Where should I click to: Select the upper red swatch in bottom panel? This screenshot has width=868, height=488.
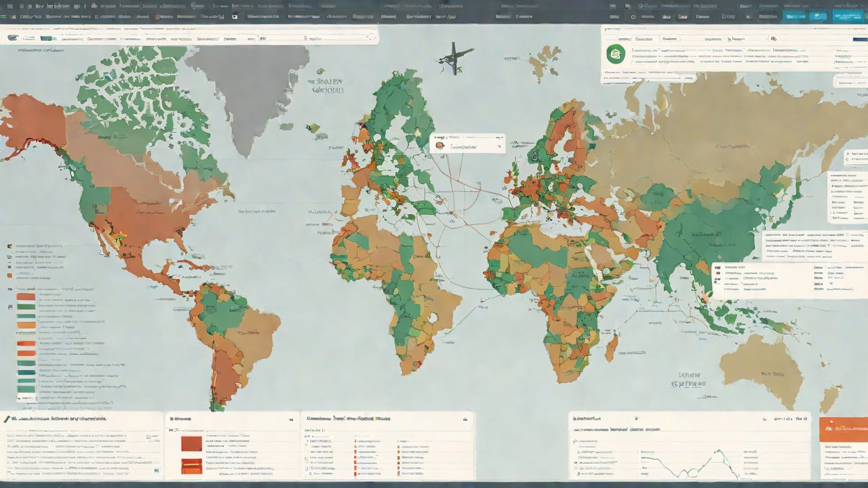click(x=191, y=443)
